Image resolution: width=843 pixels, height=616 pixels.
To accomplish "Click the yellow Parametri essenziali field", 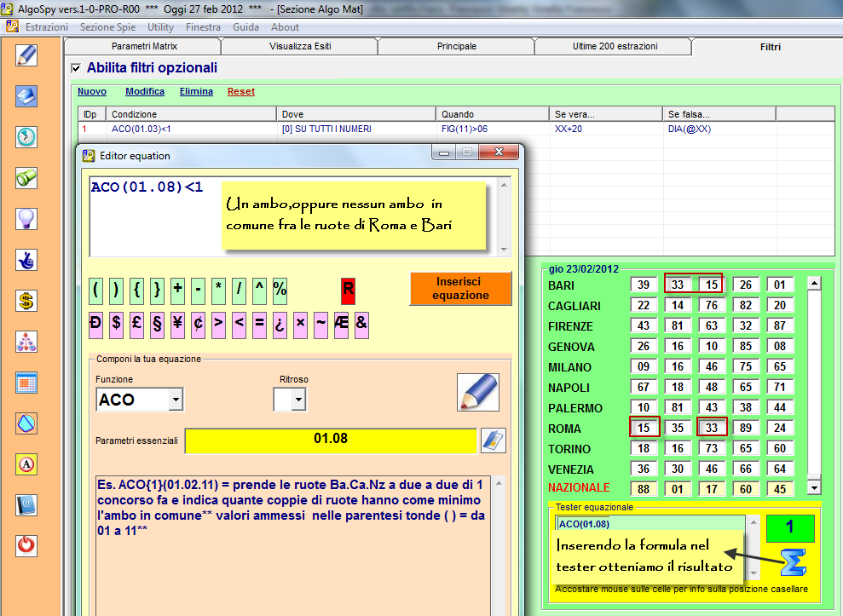I will pyautogui.click(x=331, y=440).
